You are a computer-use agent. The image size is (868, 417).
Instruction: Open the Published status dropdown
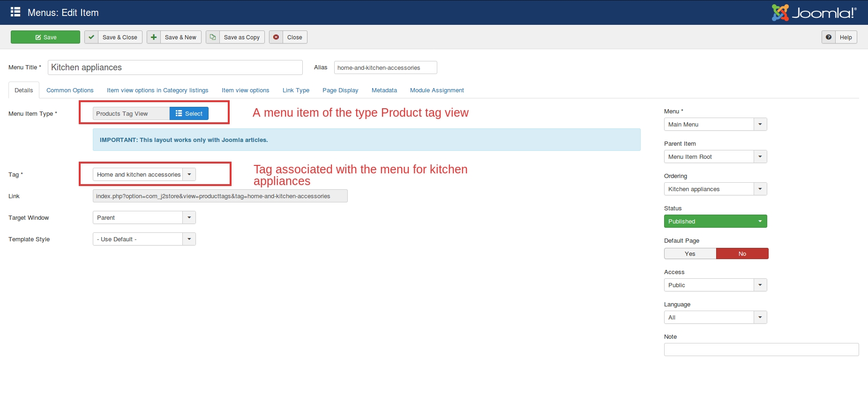[715, 222]
